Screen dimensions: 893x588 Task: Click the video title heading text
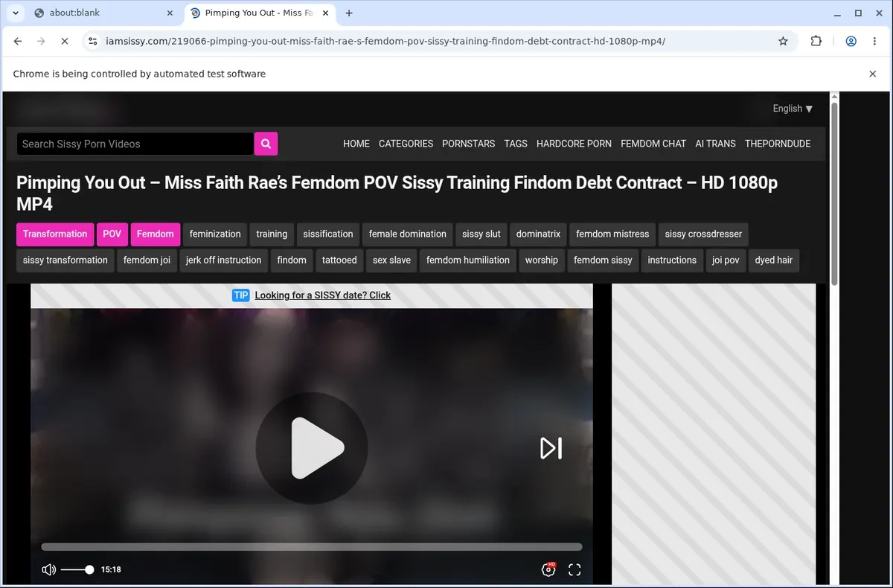click(397, 193)
